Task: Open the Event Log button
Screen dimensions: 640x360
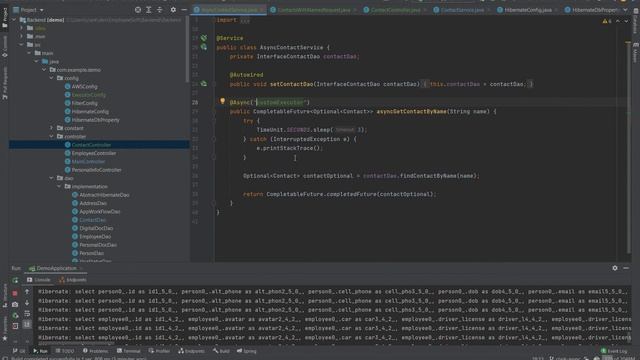Action: point(614,351)
